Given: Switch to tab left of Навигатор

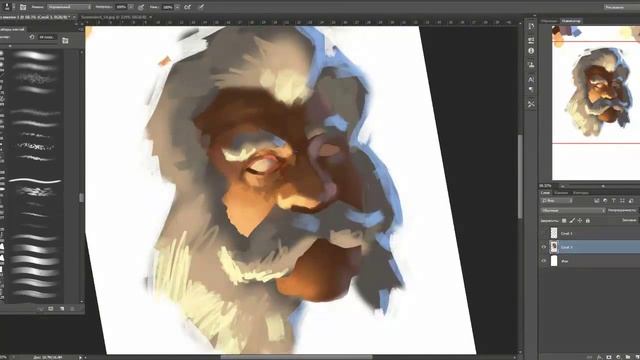Looking at the screenshot, I should click(x=549, y=20).
